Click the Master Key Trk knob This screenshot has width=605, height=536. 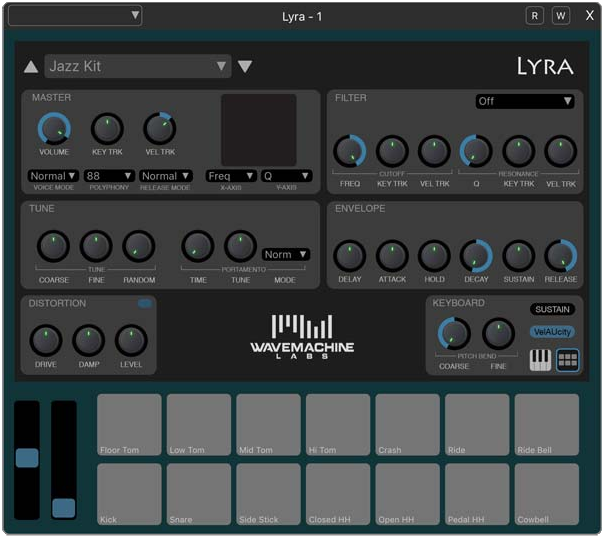pos(107,129)
